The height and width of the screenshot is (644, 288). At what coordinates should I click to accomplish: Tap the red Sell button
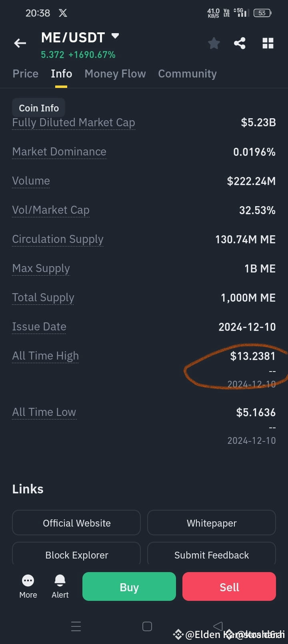[229, 586]
